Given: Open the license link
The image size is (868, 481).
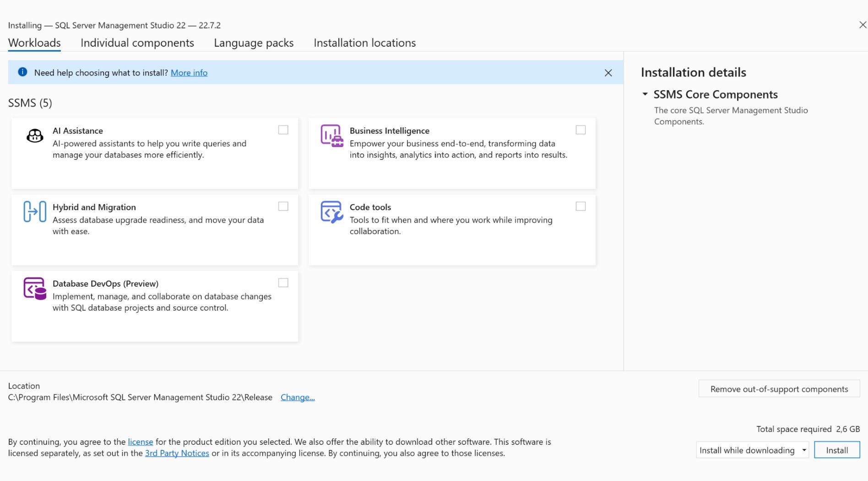Looking at the screenshot, I should pyautogui.click(x=141, y=442).
